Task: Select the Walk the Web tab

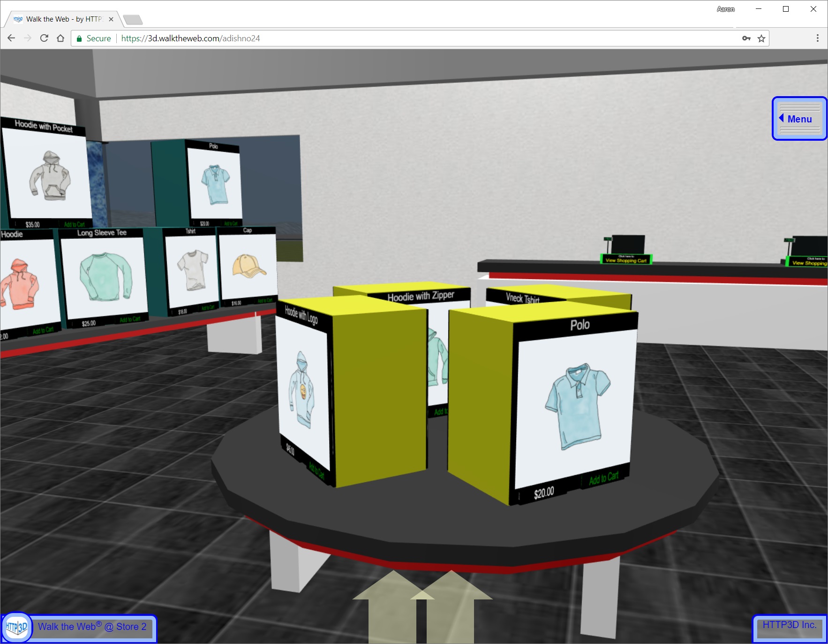Action: pos(63,19)
